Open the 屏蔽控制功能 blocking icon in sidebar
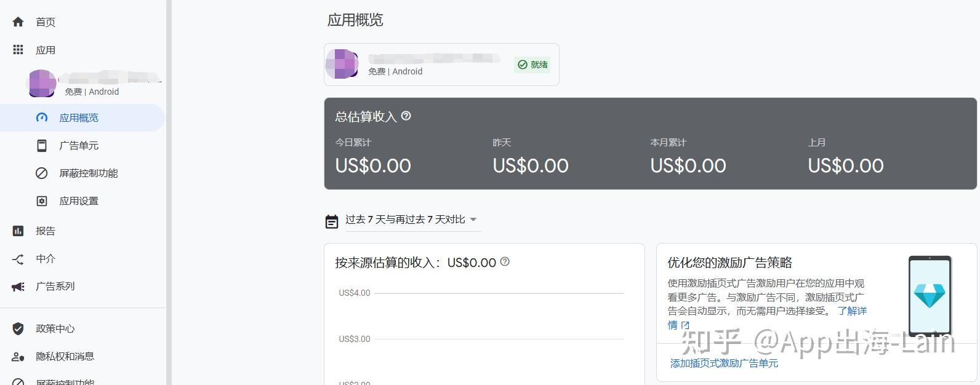The image size is (980, 385). [41, 173]
